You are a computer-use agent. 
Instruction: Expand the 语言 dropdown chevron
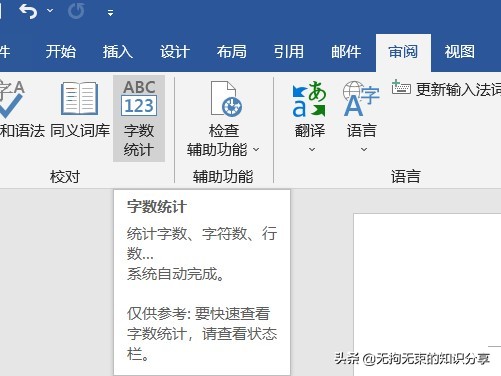tap(364, 149)
